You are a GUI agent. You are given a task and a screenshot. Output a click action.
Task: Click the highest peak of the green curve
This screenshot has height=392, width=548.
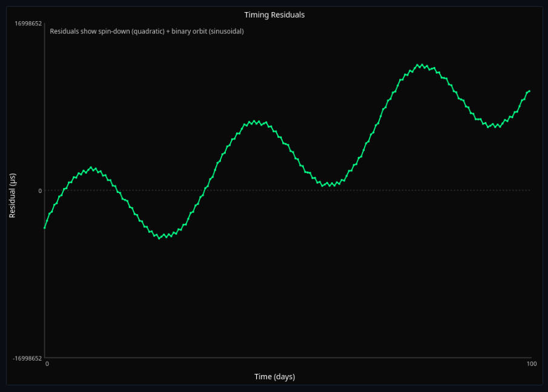click(x=421, y=64)
